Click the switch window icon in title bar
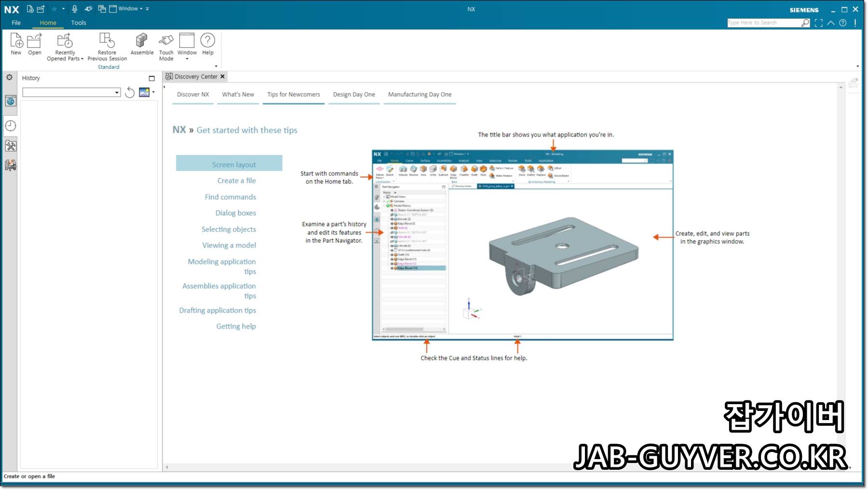Image resolution: width=868 pixels, height=490 pixels. pyautogui.click(x=102, y=9)
